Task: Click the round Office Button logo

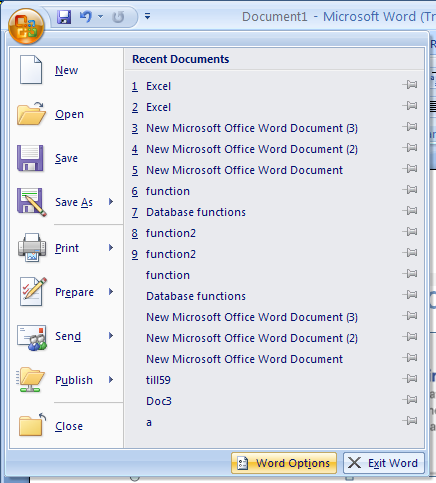Action: tap(26, 26)
